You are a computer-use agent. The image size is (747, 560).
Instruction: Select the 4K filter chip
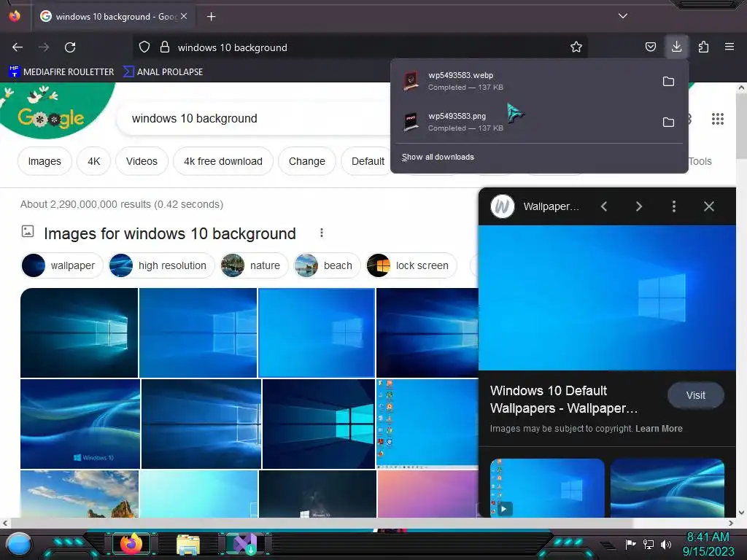coord(94,161)
